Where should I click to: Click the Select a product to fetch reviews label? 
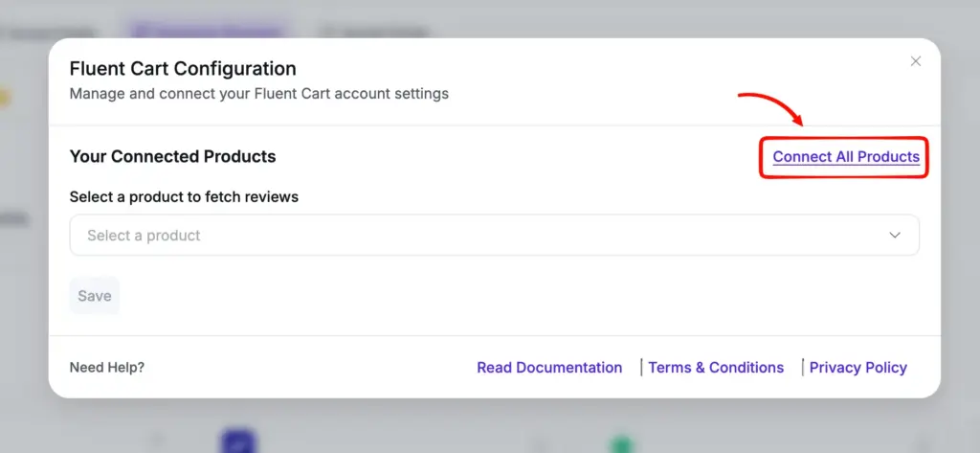click(184, 197)
